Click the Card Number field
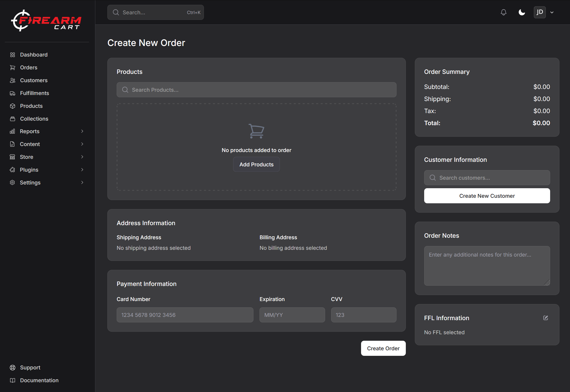 click(185, 315)
